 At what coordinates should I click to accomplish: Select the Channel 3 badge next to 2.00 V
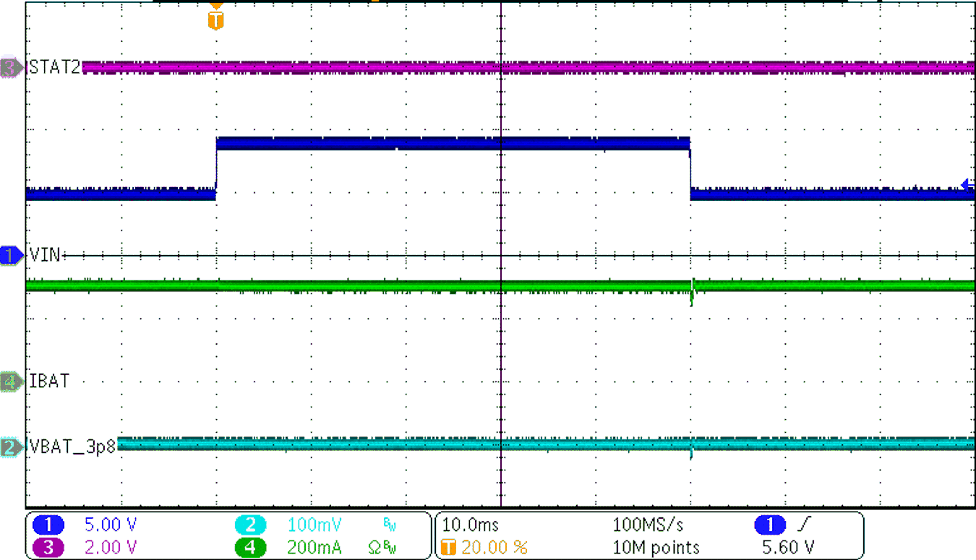pos(48,547)
